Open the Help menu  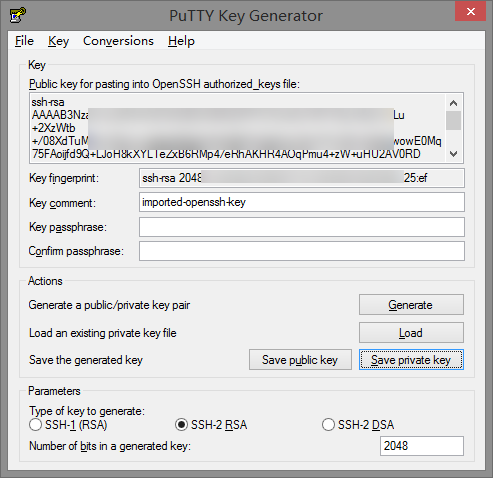181,41
